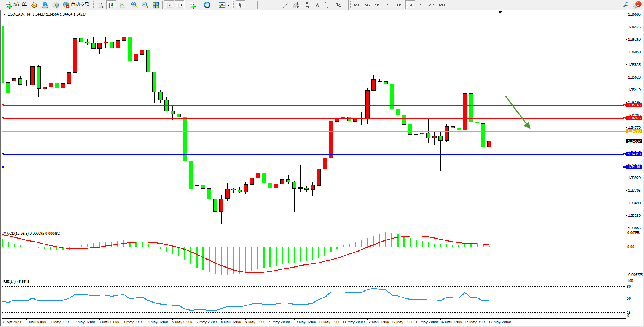Toggle the AutoTrading (自动交易) button
Viewport: 644px width, 327px height.
pyautogui.click(x=76, y=5)
